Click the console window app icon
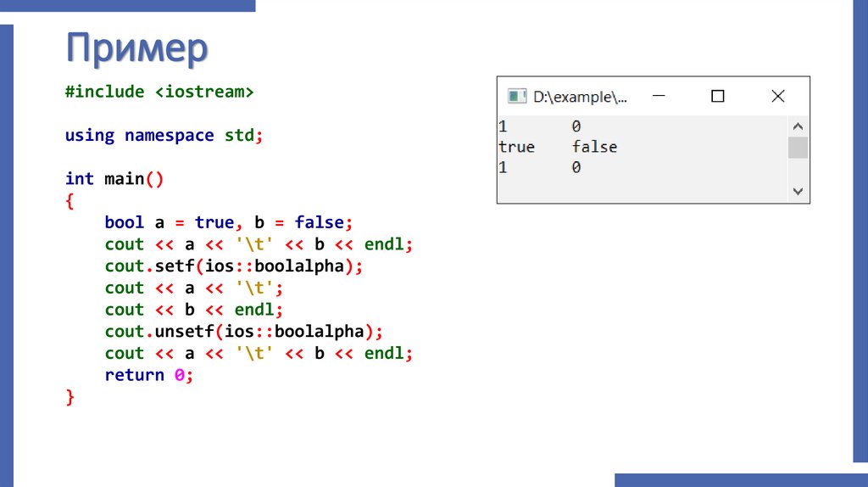This screenshot has height=487, width=868. [x=517, y=97]
